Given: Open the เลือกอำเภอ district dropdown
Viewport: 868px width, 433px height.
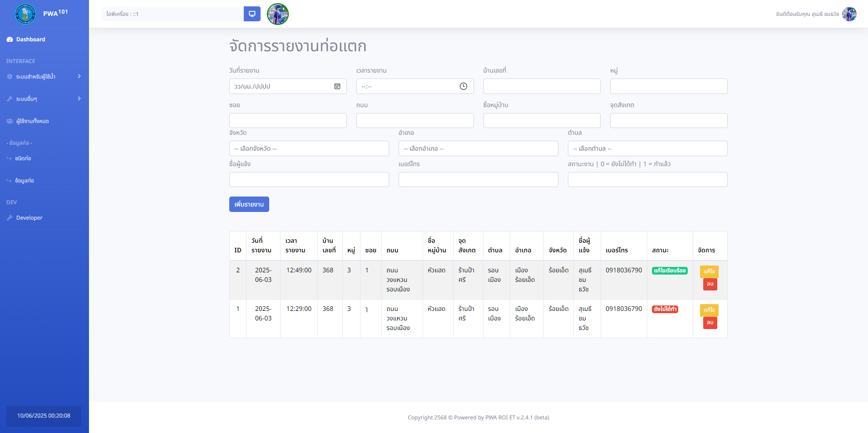Looking at the screenshot, I should (x=478, y=148).
